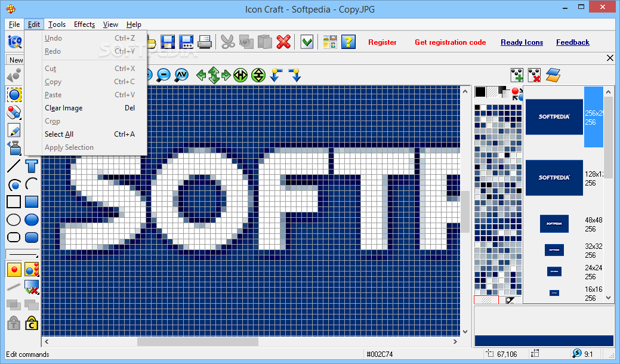Image resolution: width=620 pixels, height=364 pixels.
Task: Select the 128x128 Softpedia thumbnail
Action: click(x=554, y=178)
